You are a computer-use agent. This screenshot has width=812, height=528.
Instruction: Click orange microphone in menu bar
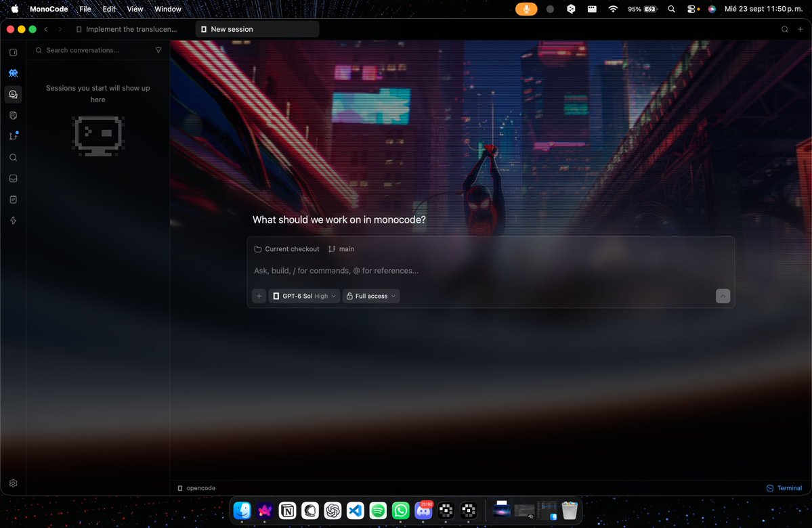pyautogui.click(x=526, y=9)
